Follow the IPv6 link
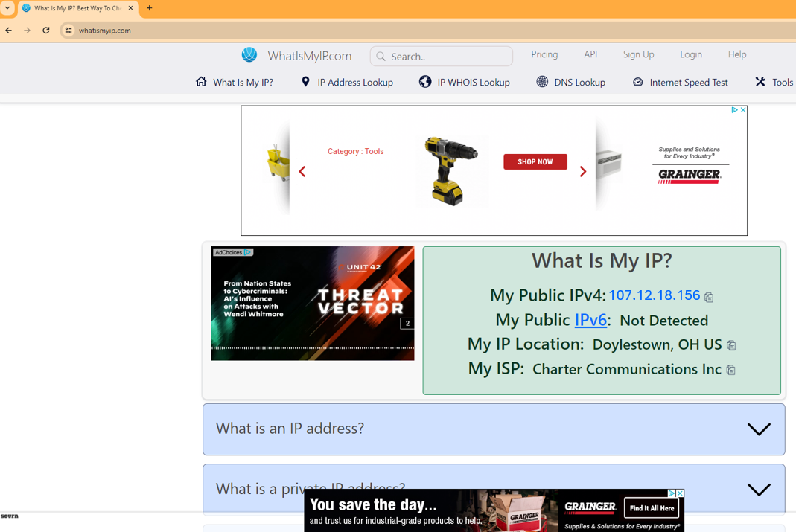Image resolution: width=796 pixels, height=532 pixels. pos(590,320)
